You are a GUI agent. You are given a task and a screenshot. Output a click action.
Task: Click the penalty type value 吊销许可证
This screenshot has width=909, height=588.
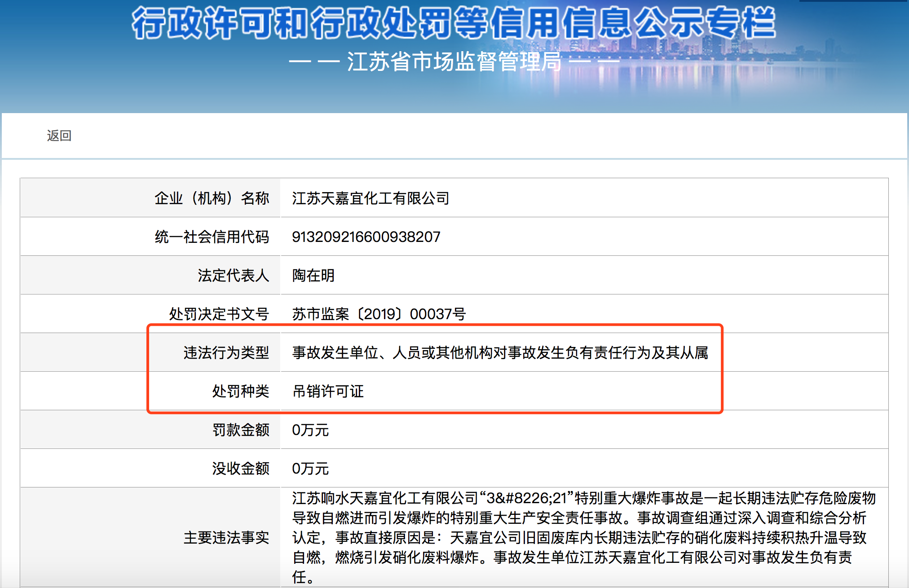pyautogui.click(x=328, y=391)
